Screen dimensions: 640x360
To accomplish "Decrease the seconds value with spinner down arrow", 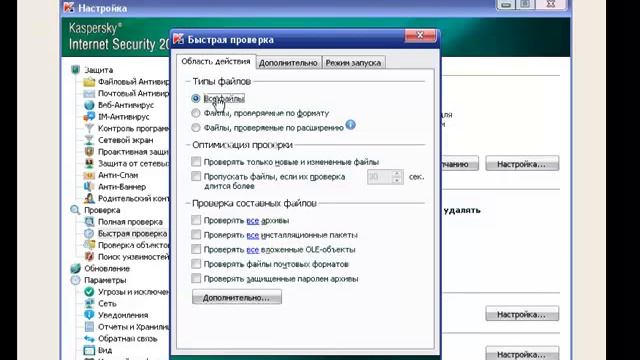I will tap(397, 180).
